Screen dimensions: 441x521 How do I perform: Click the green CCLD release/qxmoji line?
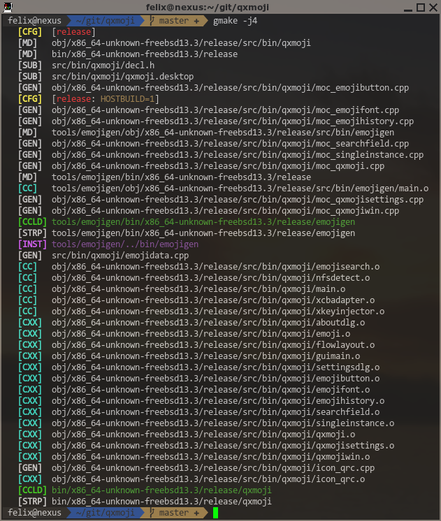point(145,490)
